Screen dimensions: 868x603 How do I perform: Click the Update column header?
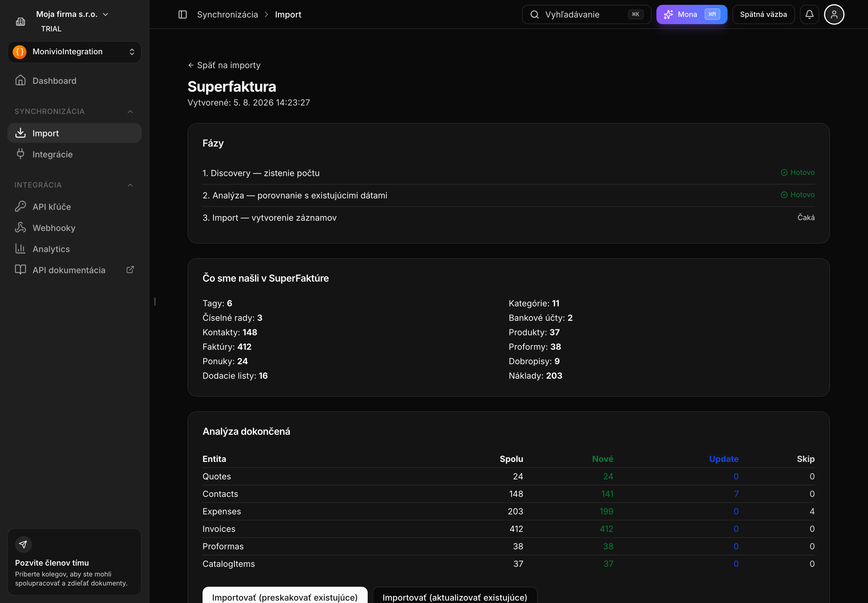[724, 459]
